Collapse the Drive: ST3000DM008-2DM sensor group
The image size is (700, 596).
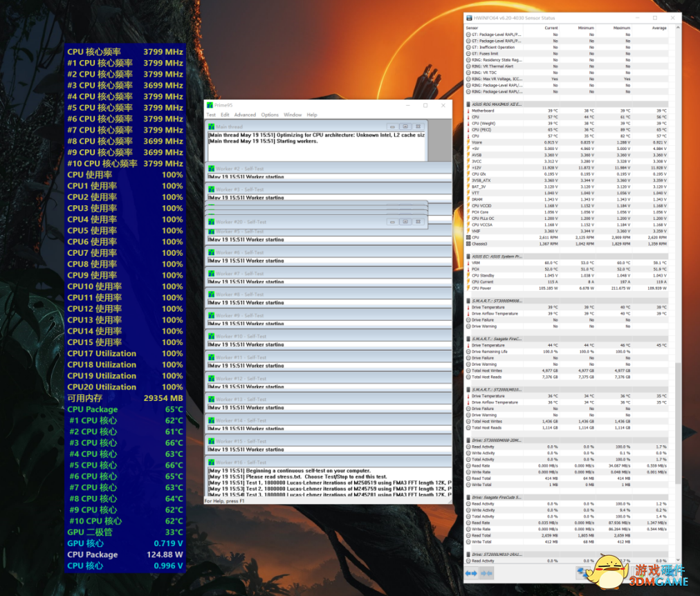tap(469, 440)
